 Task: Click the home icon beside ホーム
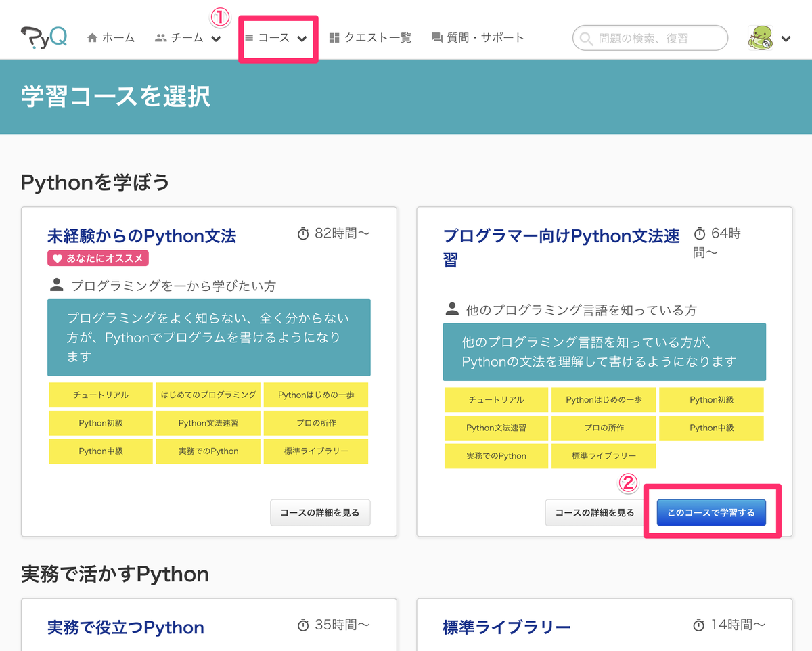pos(93,38)
